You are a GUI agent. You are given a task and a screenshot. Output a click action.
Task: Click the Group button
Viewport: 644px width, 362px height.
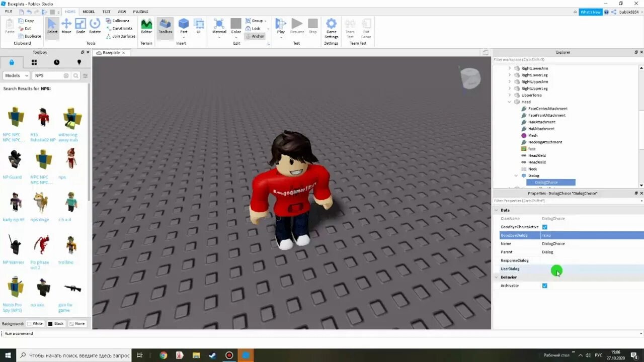(256, 21)
